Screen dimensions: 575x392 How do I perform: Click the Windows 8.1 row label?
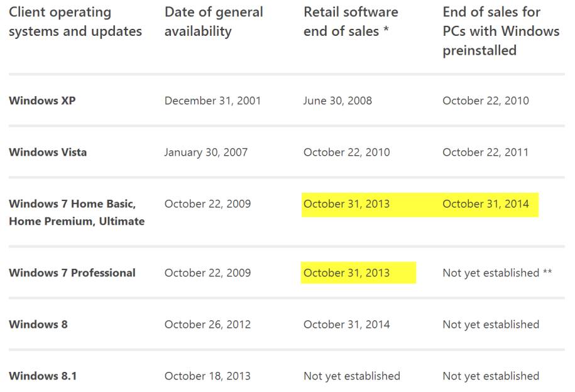click(42, 376)
